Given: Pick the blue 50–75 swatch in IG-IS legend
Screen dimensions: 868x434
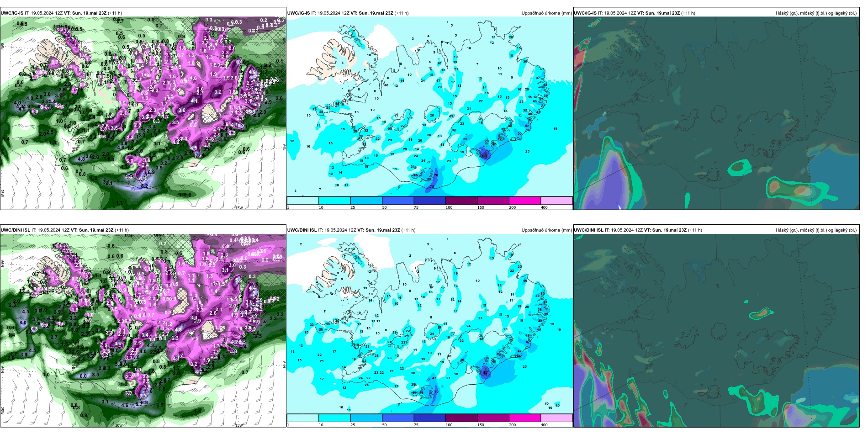Looking at the screenshot, I should pos(398,201).
